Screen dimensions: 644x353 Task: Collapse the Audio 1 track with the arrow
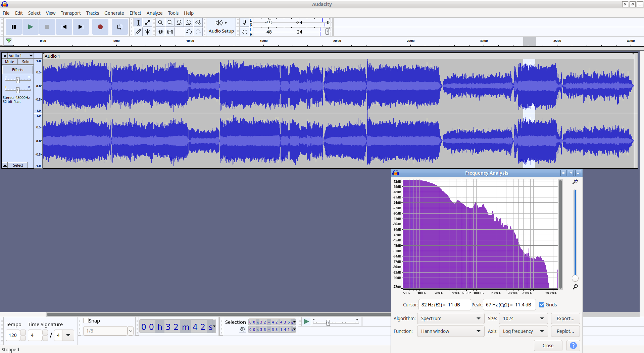(x=5, y=165)
